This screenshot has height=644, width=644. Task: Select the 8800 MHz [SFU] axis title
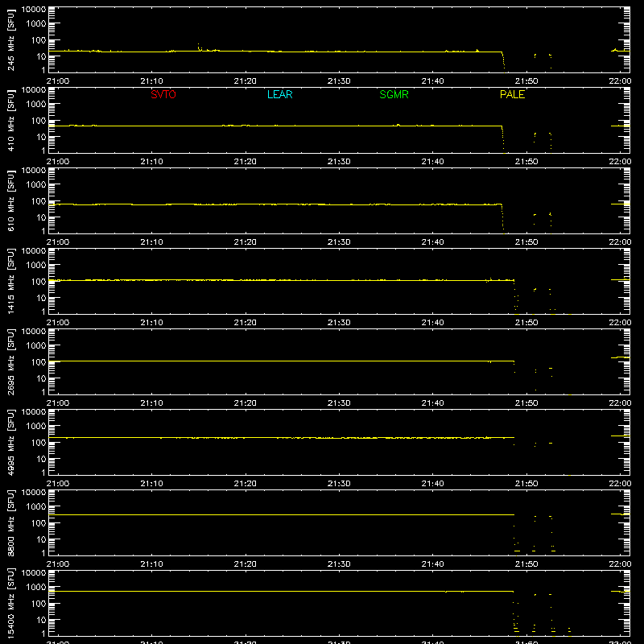click(10, 522)
